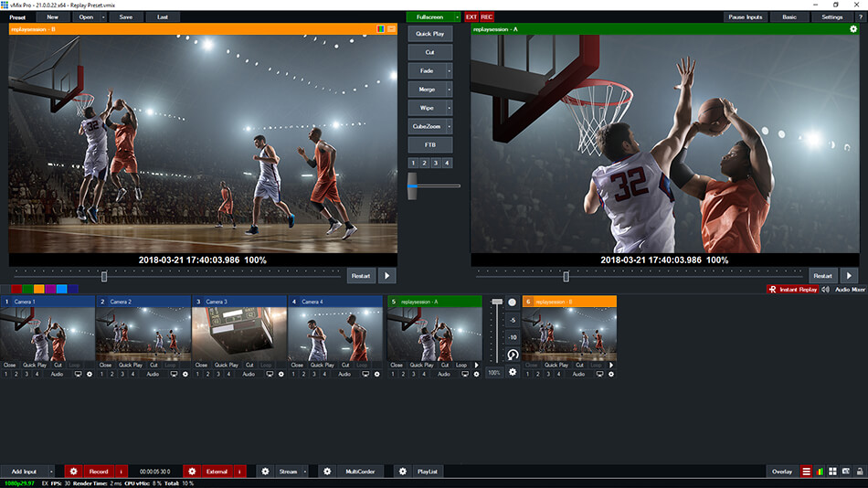This screenshot has height=488, width=868.
Task: Toggle Instant Replay button
Action: 793,289
